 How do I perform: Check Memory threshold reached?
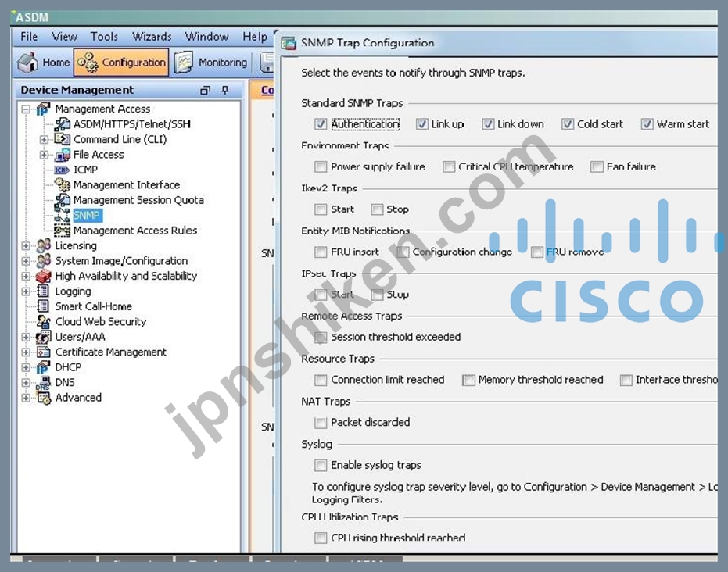tap(468, 380)
